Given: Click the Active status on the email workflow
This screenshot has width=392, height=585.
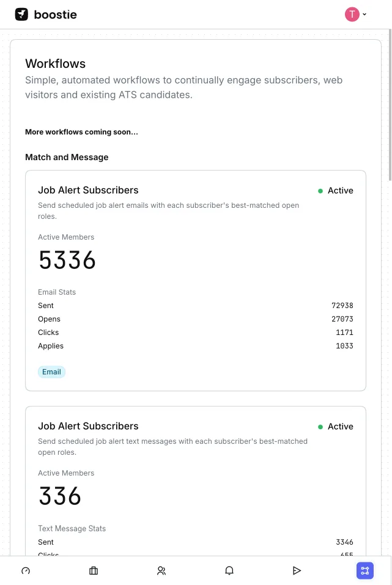Looking at the screenshot, I should tap(336, 191).
